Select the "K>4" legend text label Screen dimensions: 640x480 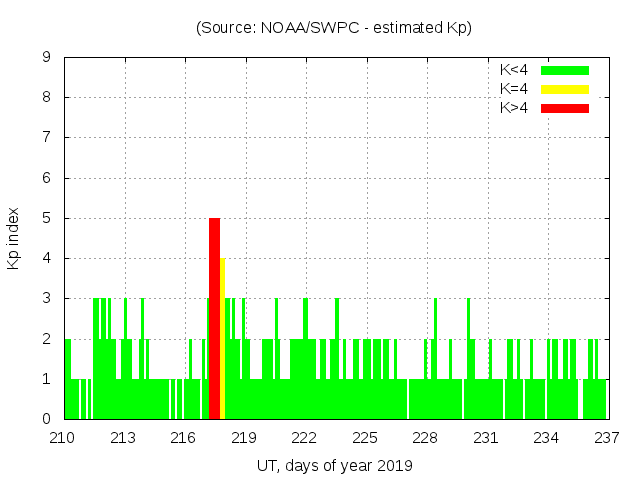coord(515,108)
